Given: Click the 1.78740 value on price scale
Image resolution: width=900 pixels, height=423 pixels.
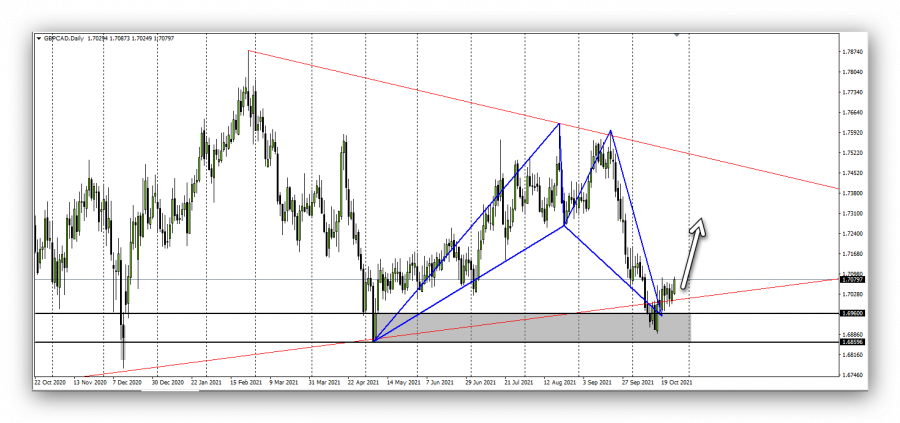Looking at the screenshot, I should click(852, 51).
